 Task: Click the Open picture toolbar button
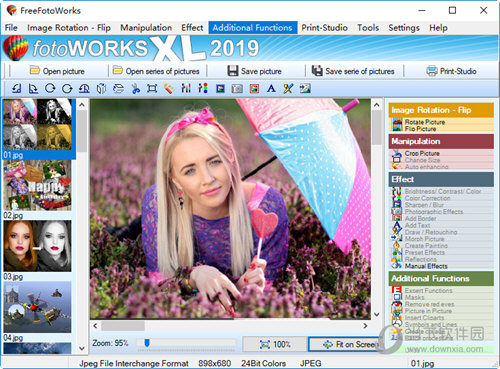point(57,71)
